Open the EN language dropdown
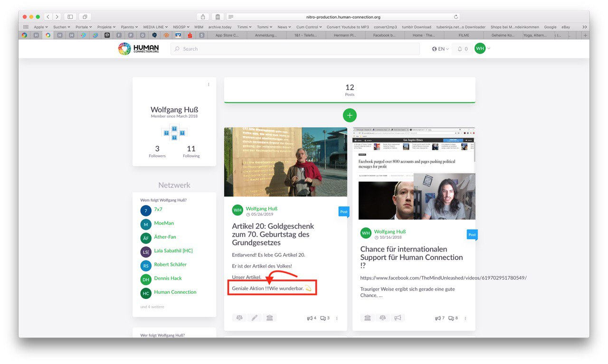608x364 pixels. pos(440,49)
